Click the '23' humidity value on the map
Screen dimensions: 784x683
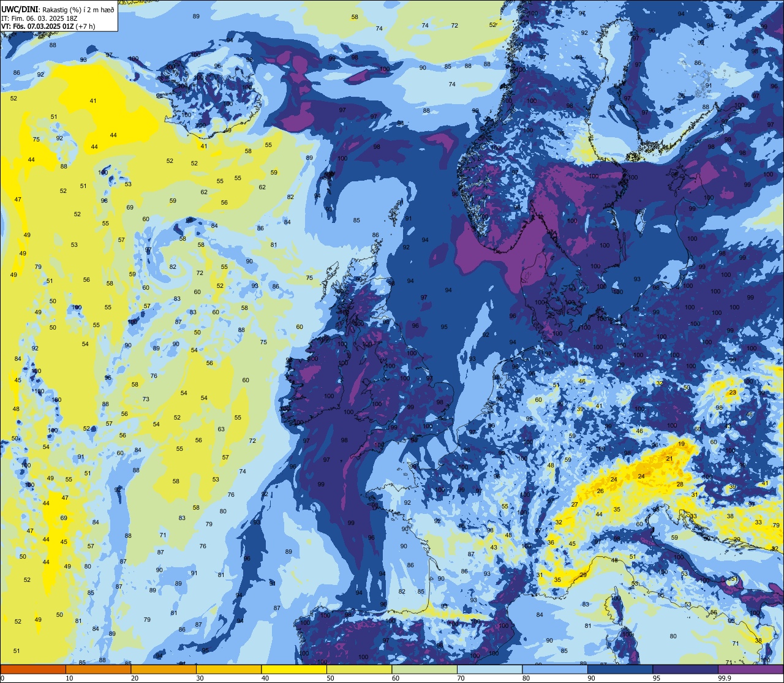coord(733,392)
